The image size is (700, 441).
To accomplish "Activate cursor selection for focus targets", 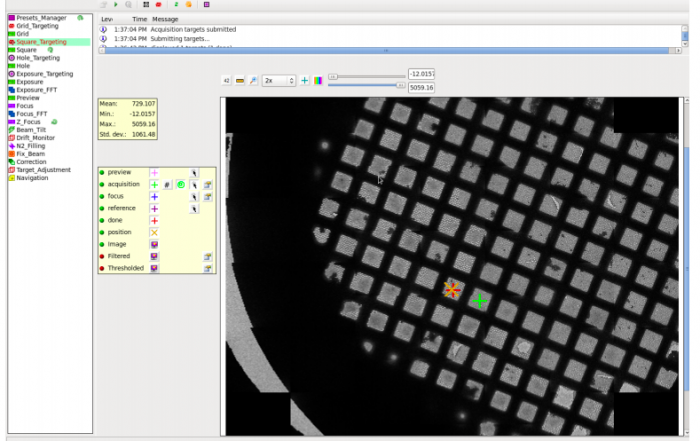I will pyautogui.click(x=194, y=197).
